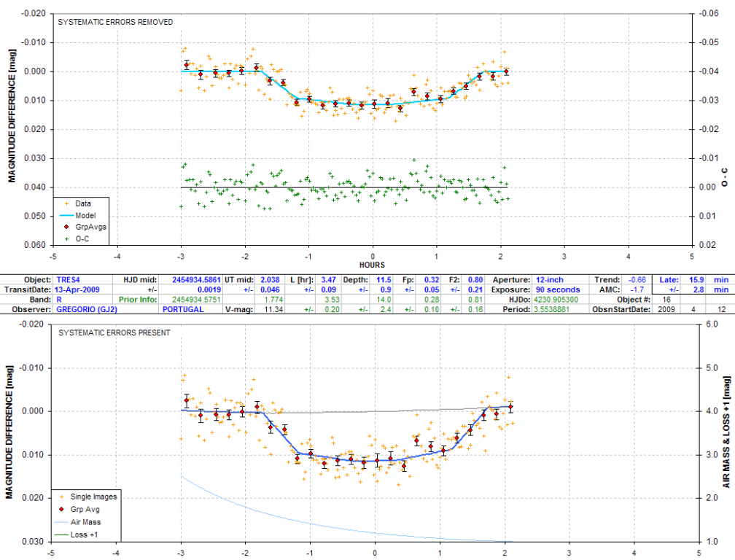The width and height of the screenshot is (735, 560).
Task: Click HJD mid value '2454934.5861'
Action: 196,280
